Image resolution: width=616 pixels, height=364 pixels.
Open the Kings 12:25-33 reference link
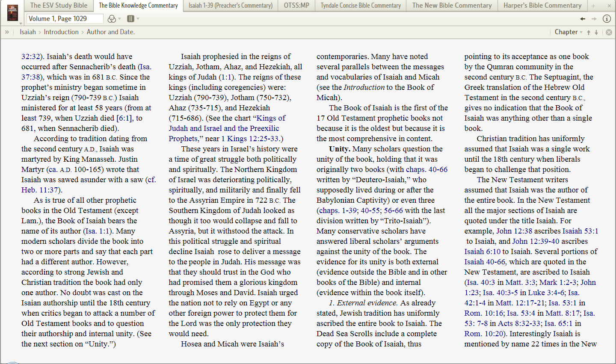point(253,139)
